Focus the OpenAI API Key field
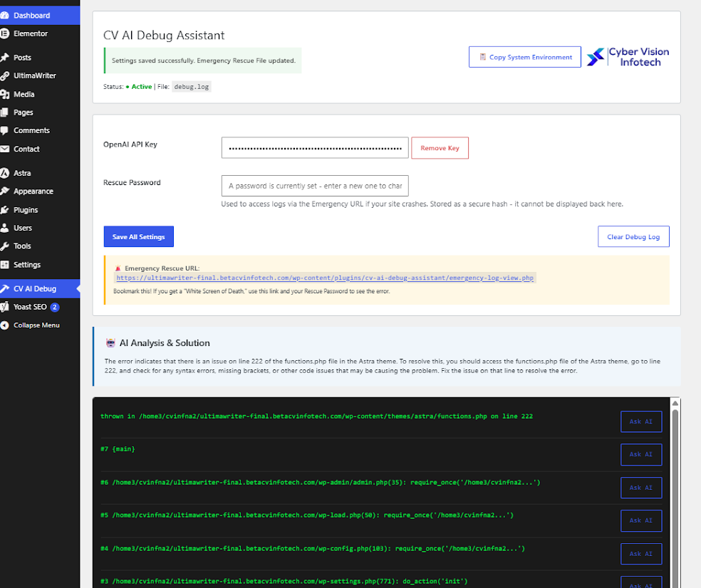 (x=315, y=148)
